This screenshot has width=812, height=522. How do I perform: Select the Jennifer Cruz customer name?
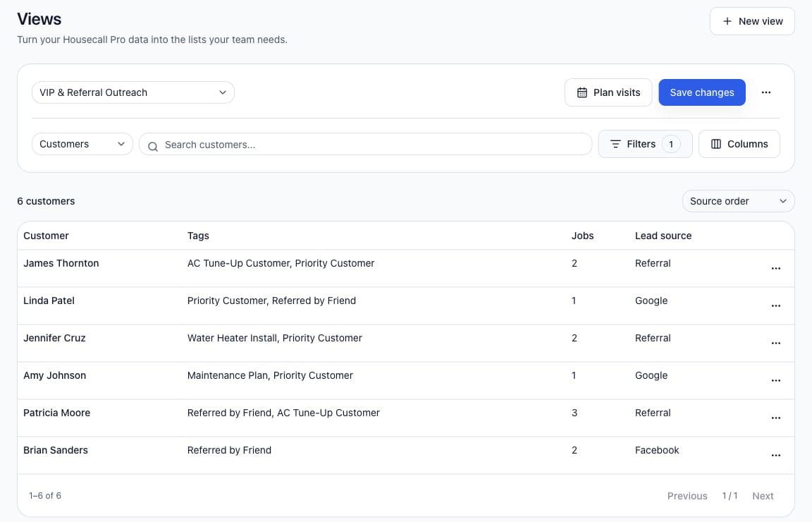coord(54,338)
